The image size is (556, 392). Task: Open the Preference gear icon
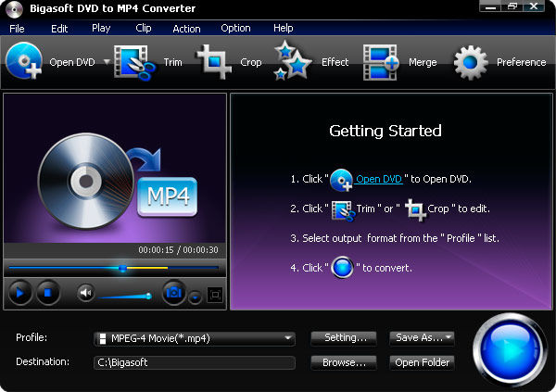point(471,62)
